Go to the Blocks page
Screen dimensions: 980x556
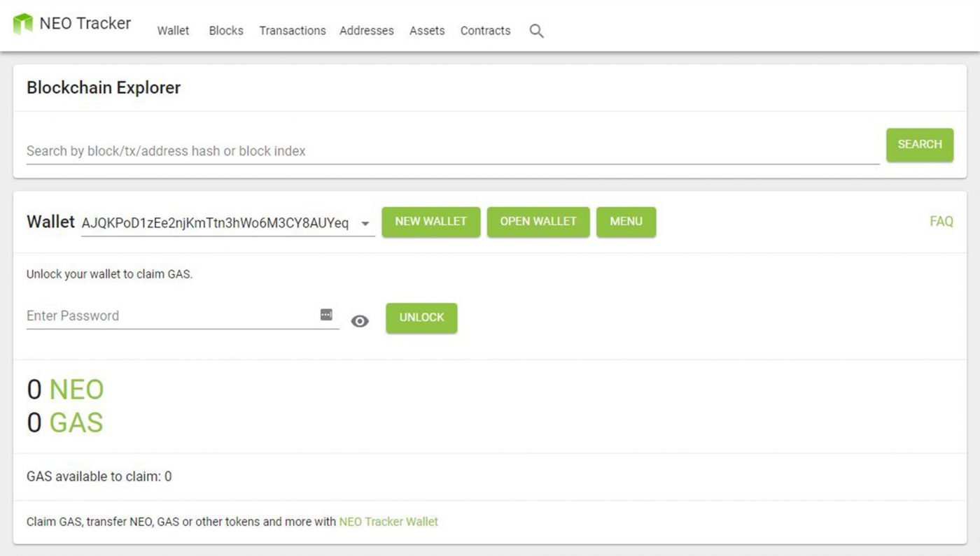coord(226,31)
